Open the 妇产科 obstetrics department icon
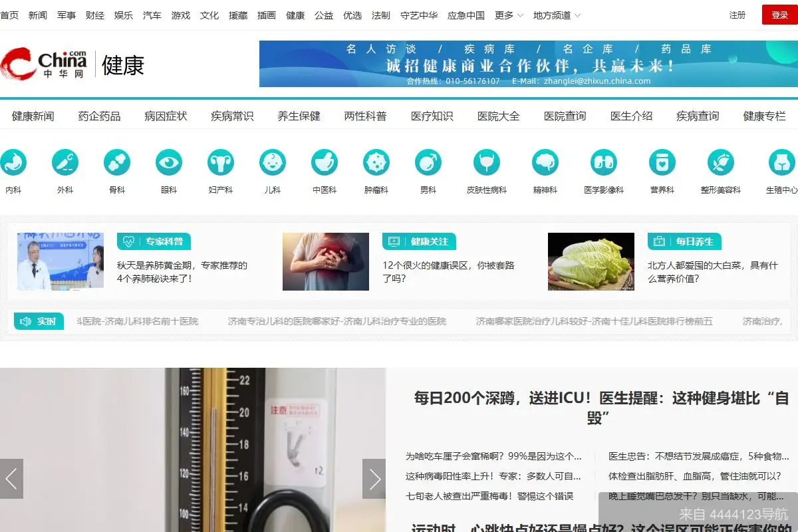 coord(221,161)
